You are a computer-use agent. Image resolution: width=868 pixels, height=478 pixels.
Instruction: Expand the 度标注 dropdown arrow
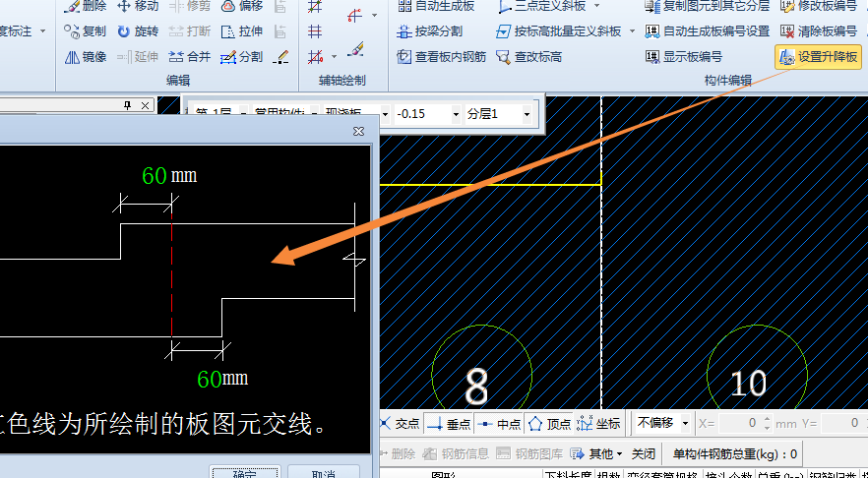click(43, 31)
